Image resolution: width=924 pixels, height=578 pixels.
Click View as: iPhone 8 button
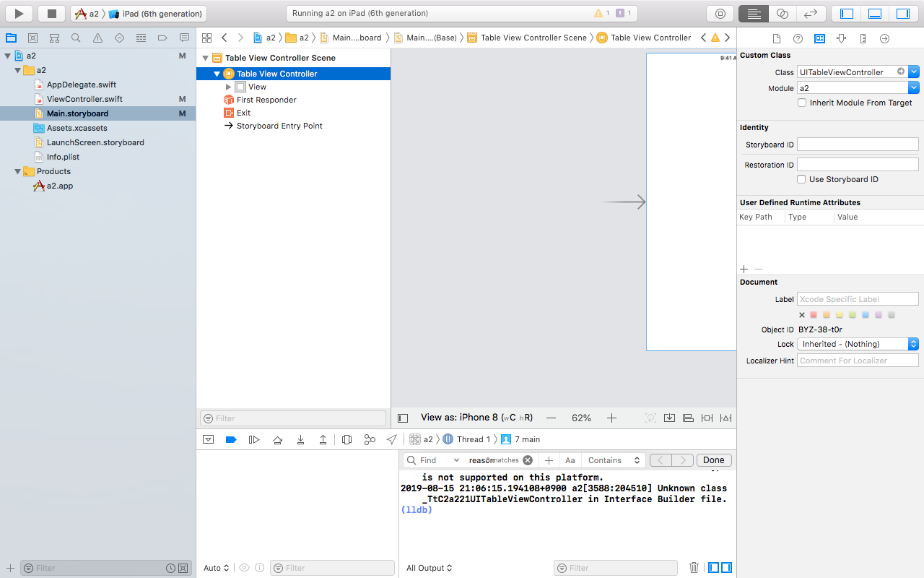(x=476, y=418)
